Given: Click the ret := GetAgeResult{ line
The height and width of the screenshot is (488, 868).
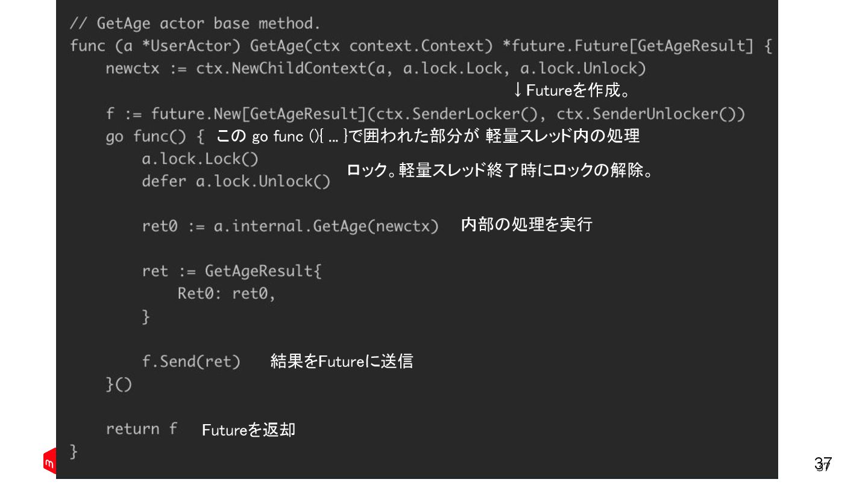Looking at the screenshot, I should coord(232,271).
